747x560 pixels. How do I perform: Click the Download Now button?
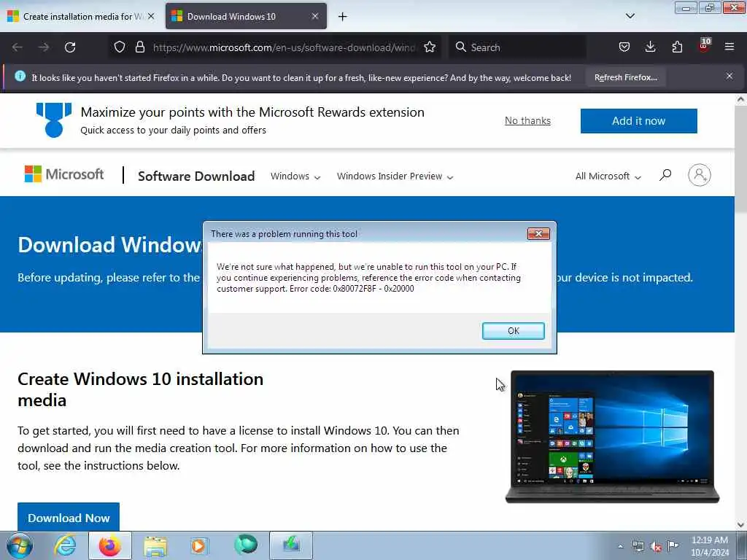(x=69, y=517)
